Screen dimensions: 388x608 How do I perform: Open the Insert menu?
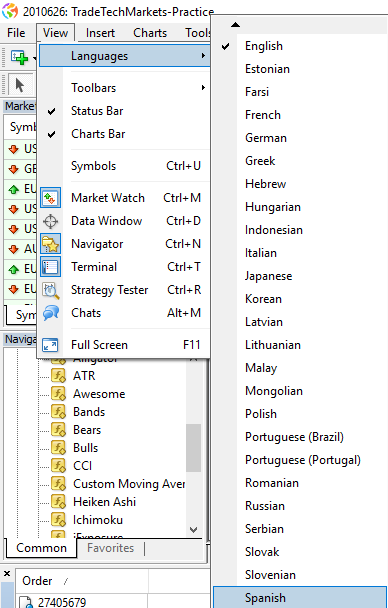click(x=100, y=33)
